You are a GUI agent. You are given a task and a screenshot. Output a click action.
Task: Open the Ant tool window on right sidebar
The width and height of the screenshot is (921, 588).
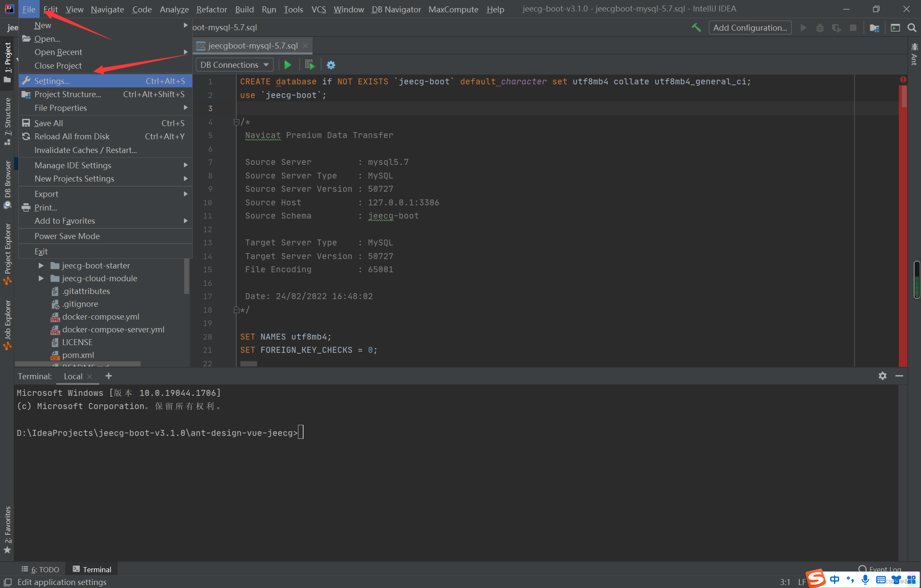pos(914,53)
